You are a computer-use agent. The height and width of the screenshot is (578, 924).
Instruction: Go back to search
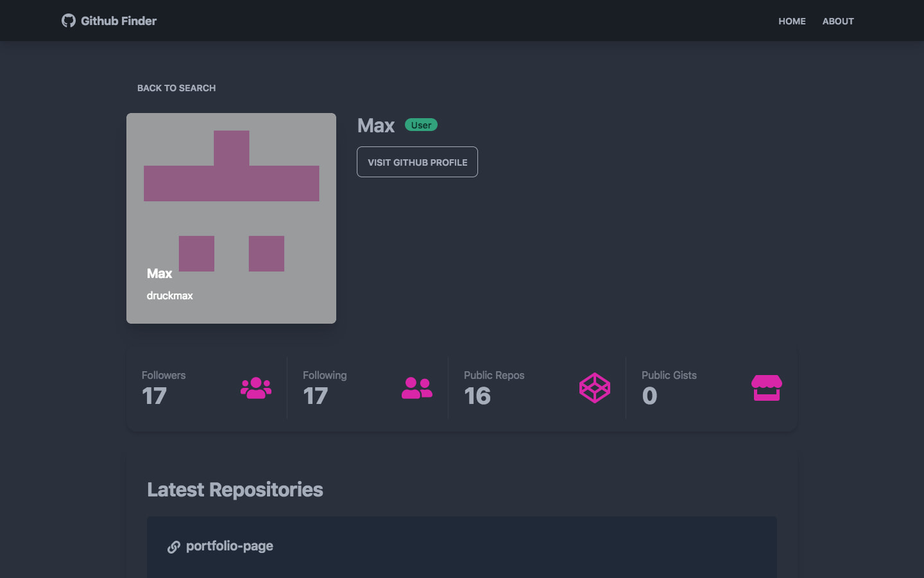176,88
